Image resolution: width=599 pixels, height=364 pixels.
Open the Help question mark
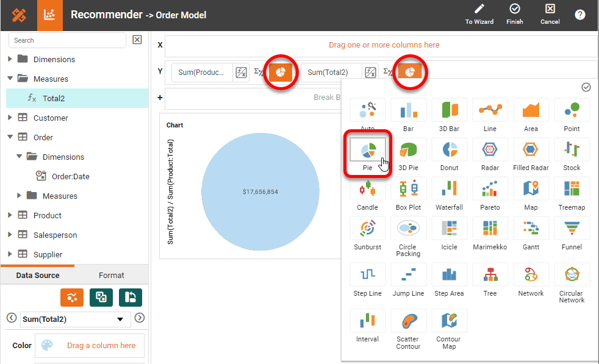click(x=579, y=14)
